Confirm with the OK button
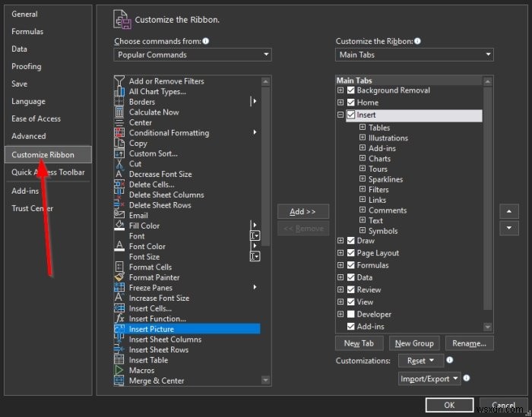The height and width of the screenshot is (417, 532). pos(450,405)
